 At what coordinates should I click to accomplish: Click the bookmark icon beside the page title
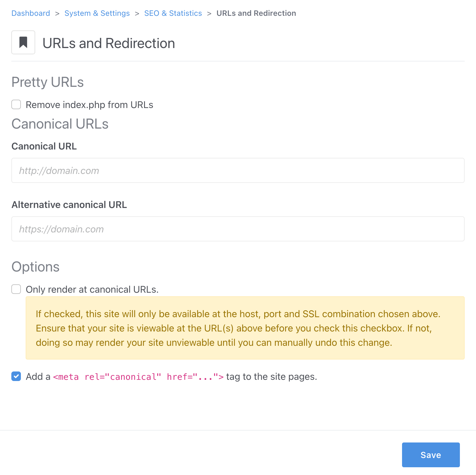tap(23, 42)
